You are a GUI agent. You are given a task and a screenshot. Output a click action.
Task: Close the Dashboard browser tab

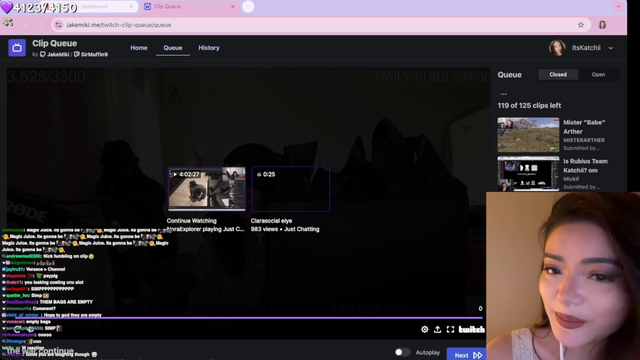(x=131, y=7)
